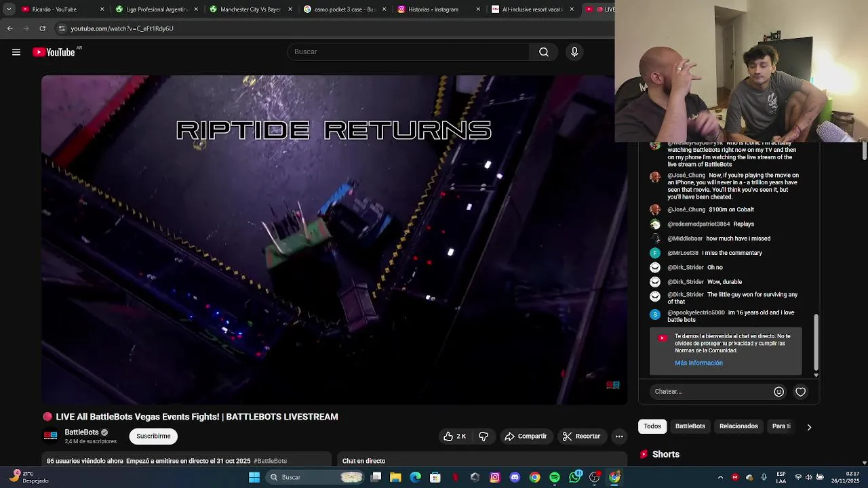Select the BattleBots filter chip

[x=690, y=426]
